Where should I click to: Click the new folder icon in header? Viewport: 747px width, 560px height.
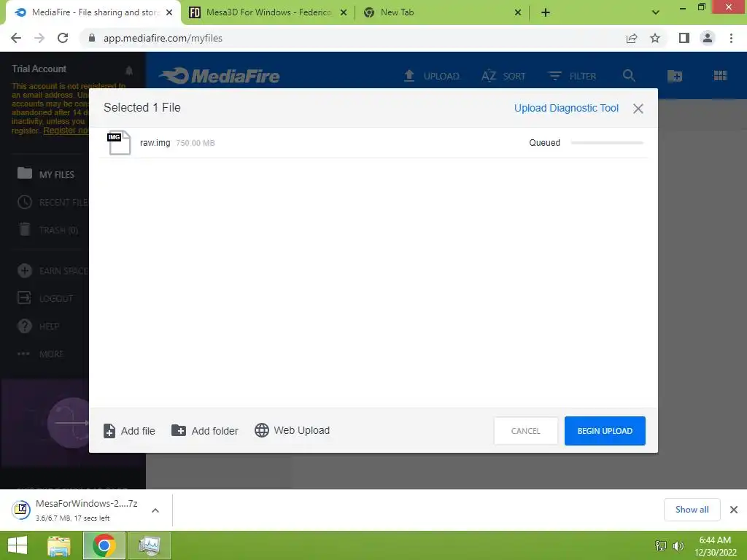675,76
